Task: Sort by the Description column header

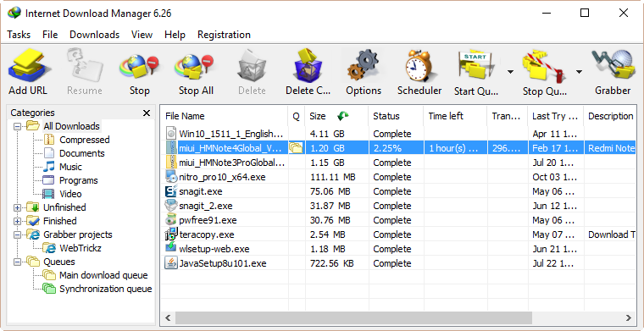Action: (610, 117)
